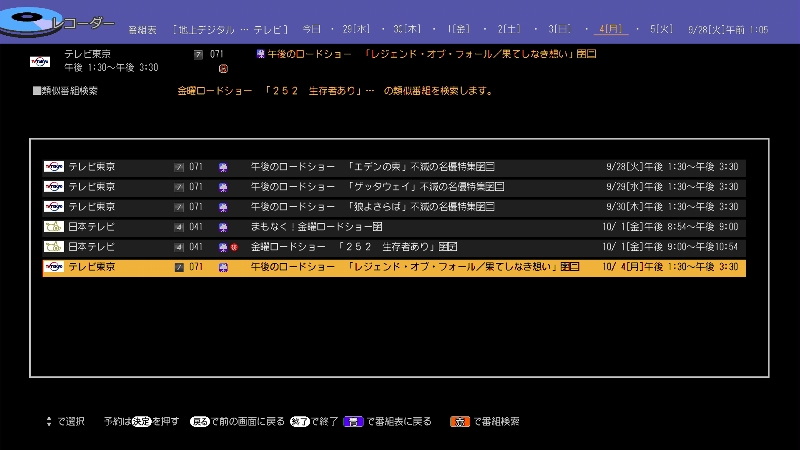This screenshot has width=800, height=450.
Task: Select 狼よさらば program row
Action: click(x=394, y=207)
